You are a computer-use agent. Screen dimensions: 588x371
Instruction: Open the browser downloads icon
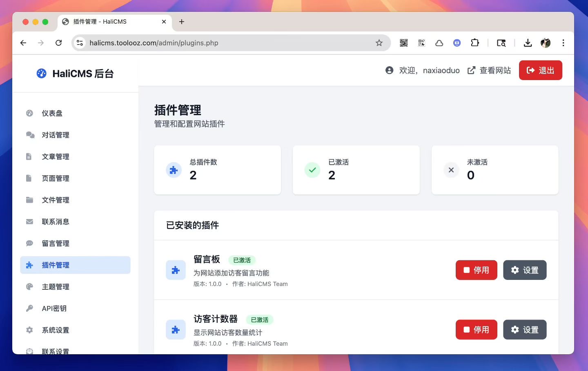[x=528, y=43]
